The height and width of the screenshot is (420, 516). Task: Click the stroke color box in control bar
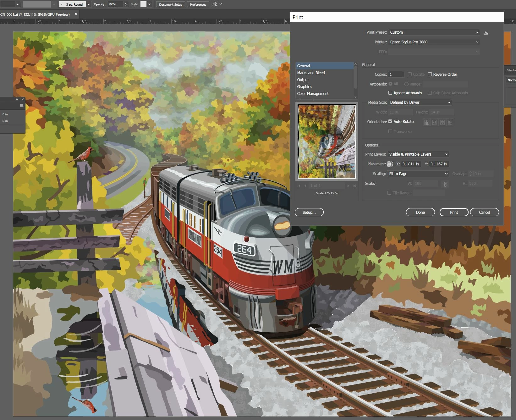pos(36,4)
